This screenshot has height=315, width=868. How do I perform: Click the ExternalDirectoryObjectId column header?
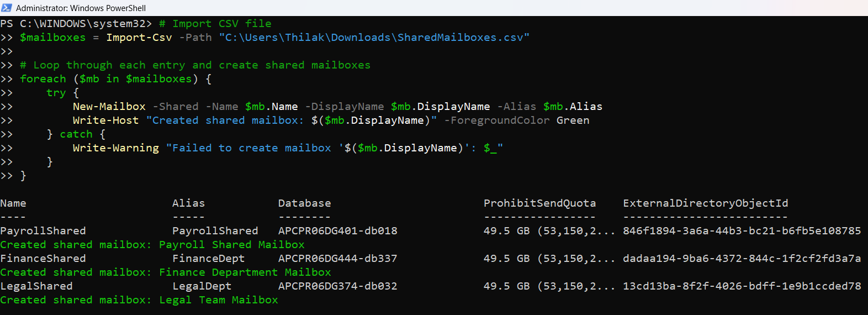tap(705, 203)
